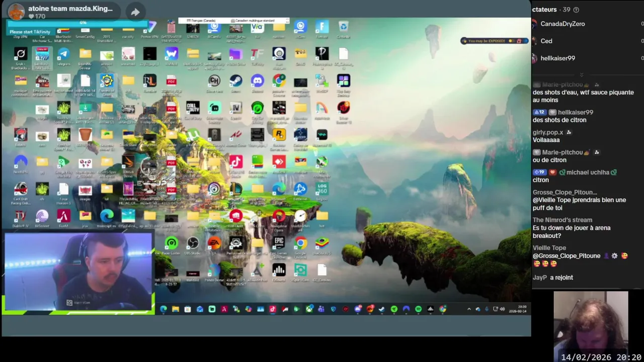The image size is (644, 362).
Task: Open the NordVPN desktop icon
Action: 21,161
